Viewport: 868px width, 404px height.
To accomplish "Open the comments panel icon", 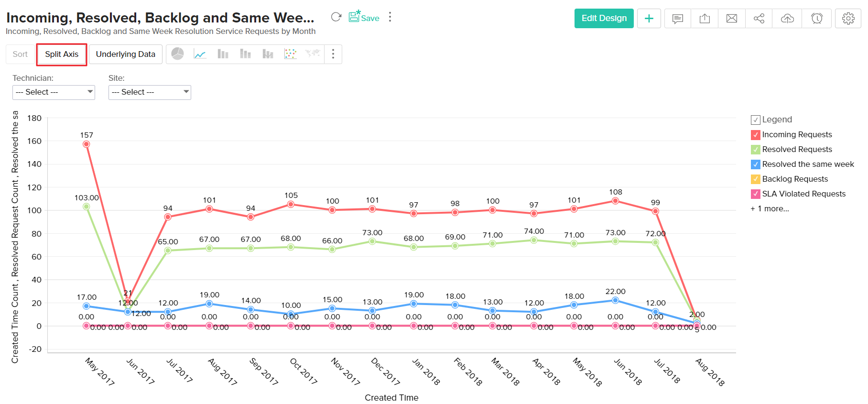I will point(677,18).
